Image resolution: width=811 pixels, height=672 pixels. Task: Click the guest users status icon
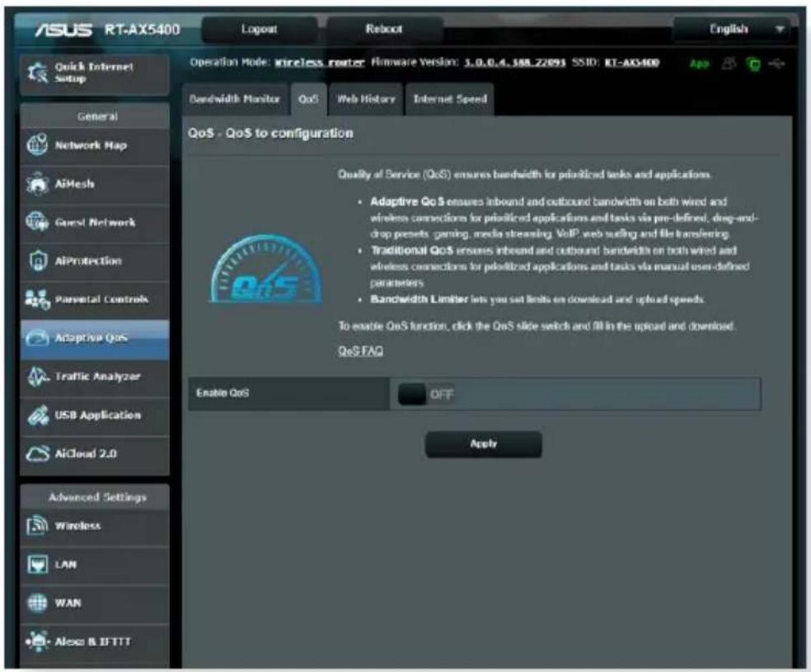tap(729, 63)
